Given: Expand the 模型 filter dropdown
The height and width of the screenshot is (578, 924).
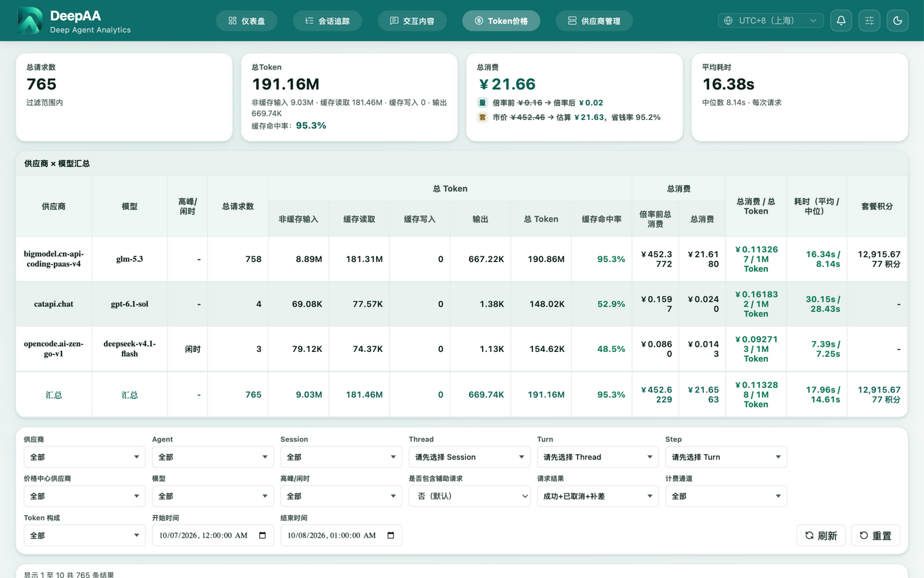Looking at the screenshot, I should (212, 496).
